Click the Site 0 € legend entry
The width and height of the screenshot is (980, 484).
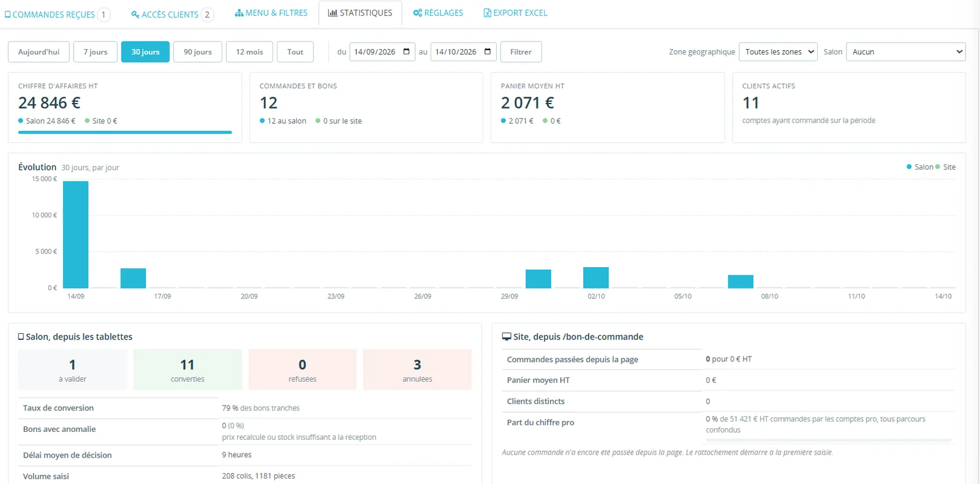point(101,121)
